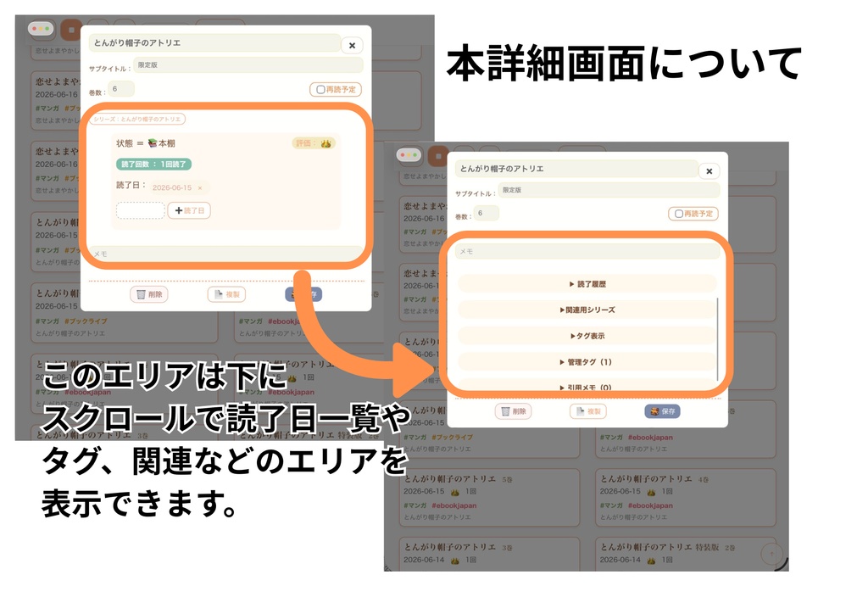Viewport: 868px width, 614px height.
Task: Click #ebookjapan tag on the 4巻 card
Action: coord(650,505)
